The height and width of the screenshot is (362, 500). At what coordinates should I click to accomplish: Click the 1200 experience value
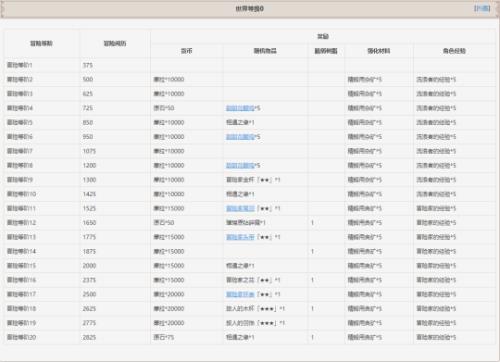coord(89,166)
